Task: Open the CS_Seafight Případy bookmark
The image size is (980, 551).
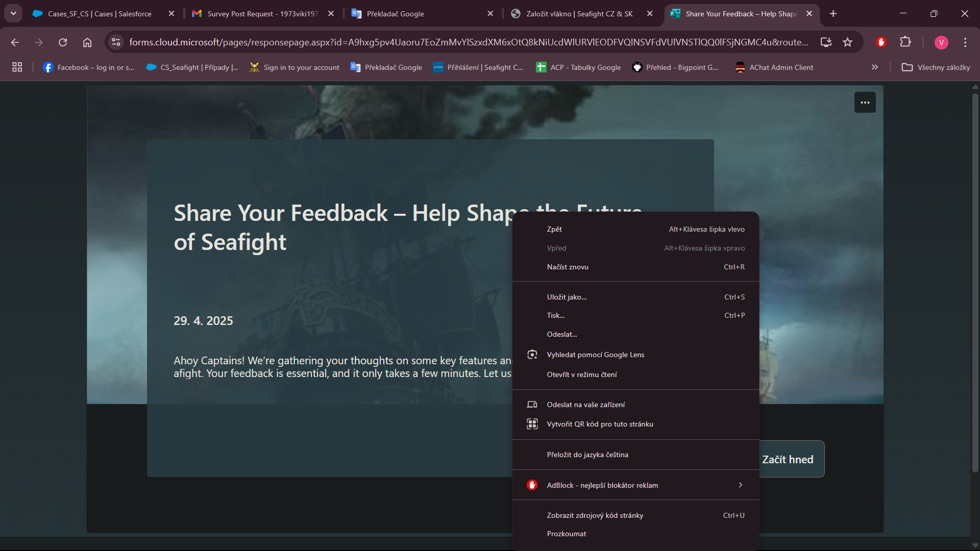Action: pos(192,67)
